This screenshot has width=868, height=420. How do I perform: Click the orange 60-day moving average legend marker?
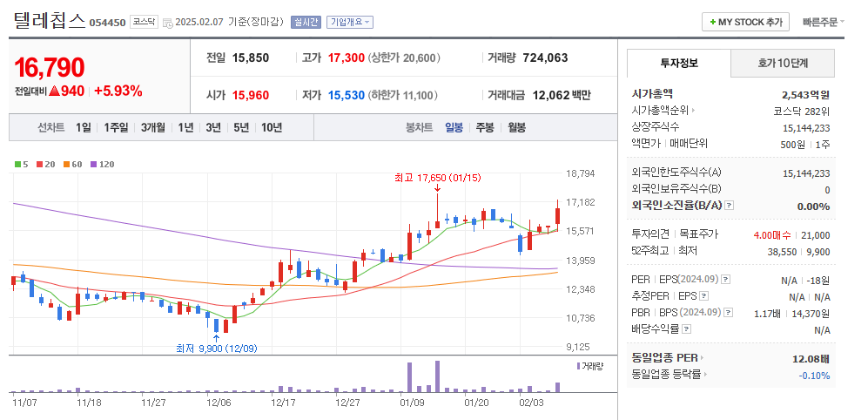point(66,164)
